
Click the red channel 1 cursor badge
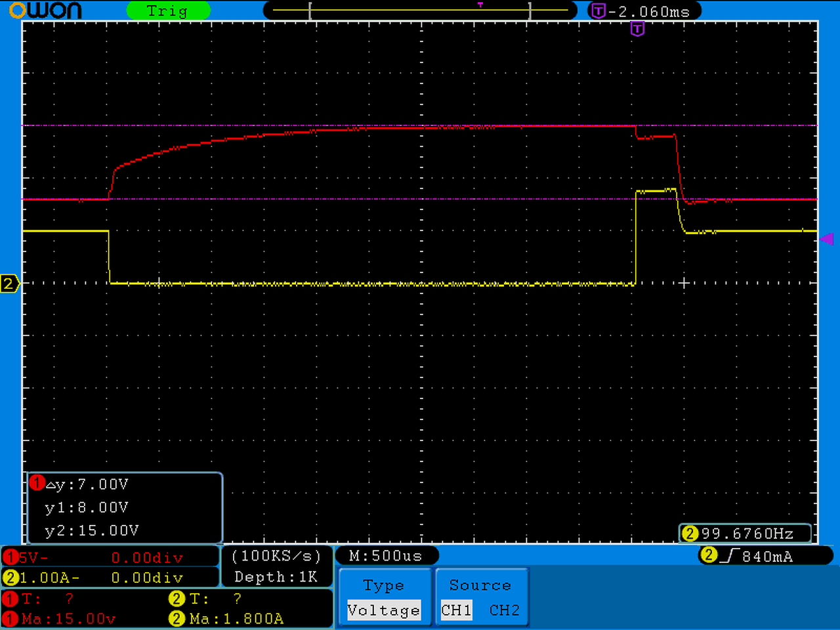click(37, 484)
